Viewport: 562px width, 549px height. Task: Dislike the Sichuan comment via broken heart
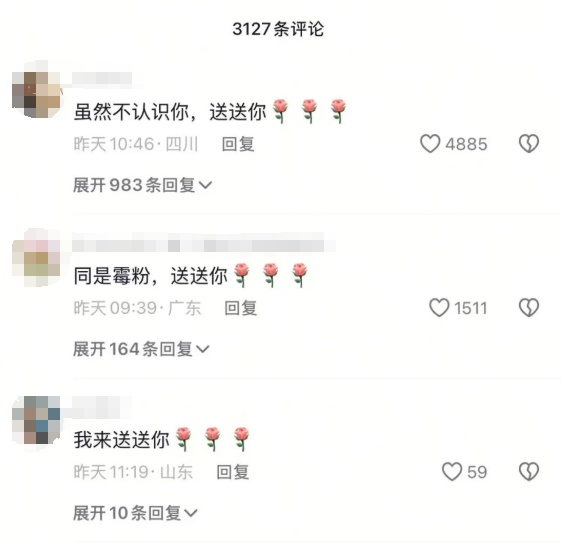(529, 144)
